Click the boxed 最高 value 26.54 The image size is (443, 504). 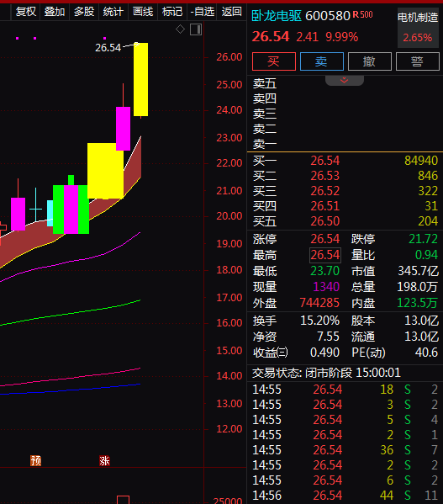pos(324,255)
